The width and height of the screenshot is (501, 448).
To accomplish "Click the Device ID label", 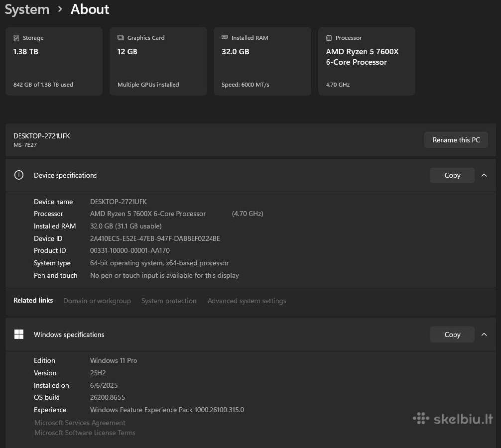I will (48, 238).
